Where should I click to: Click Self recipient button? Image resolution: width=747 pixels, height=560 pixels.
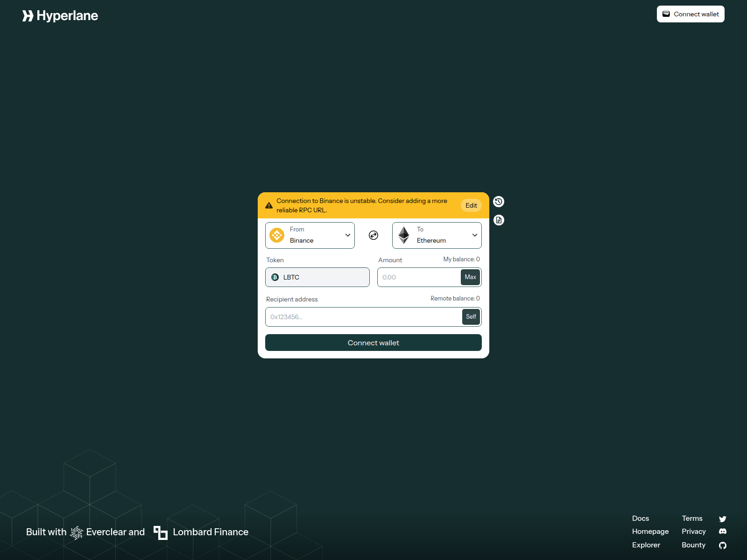pos(471,317)
